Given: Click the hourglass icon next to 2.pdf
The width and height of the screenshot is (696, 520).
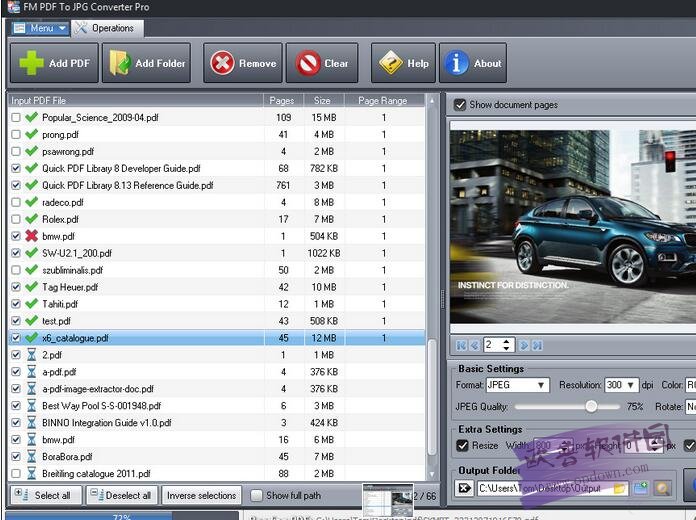Looking at the screenshot, I should [32, 354].
